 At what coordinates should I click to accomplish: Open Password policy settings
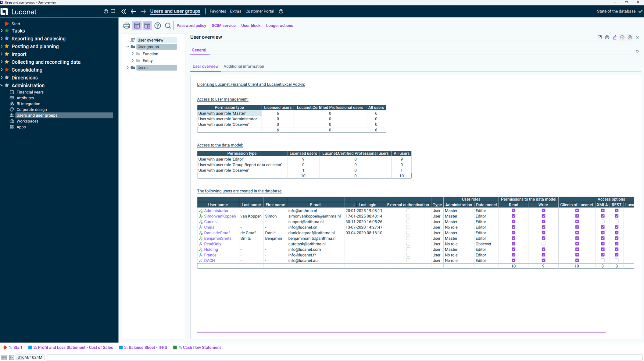point(191,26)
